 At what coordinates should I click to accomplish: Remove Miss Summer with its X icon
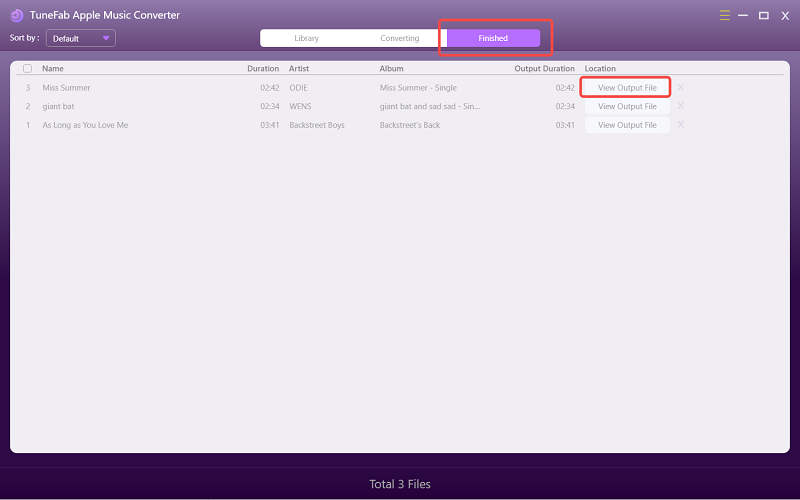681,87
